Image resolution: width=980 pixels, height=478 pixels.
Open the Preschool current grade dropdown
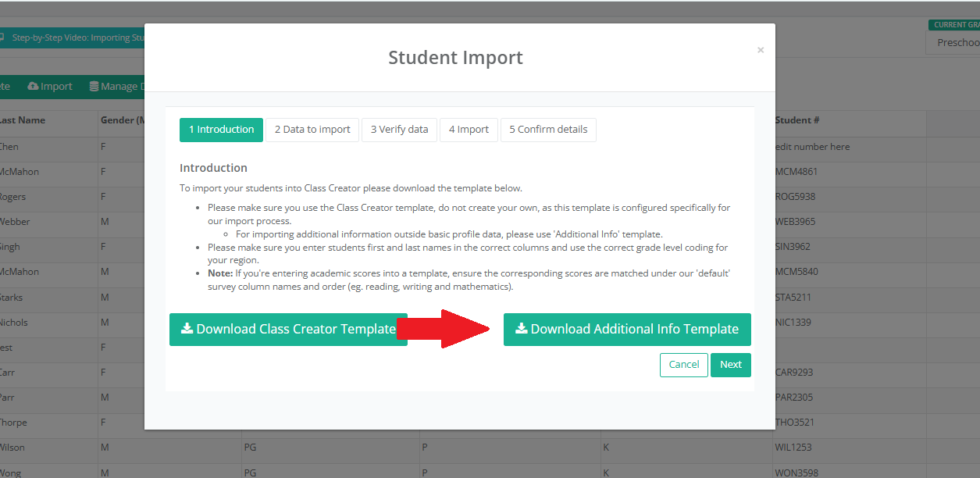954,43
